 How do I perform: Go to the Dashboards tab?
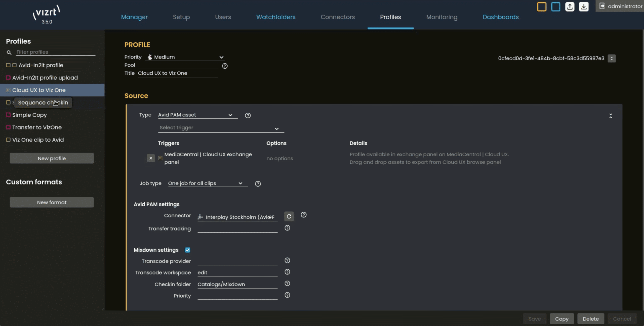tap(500, 17)
